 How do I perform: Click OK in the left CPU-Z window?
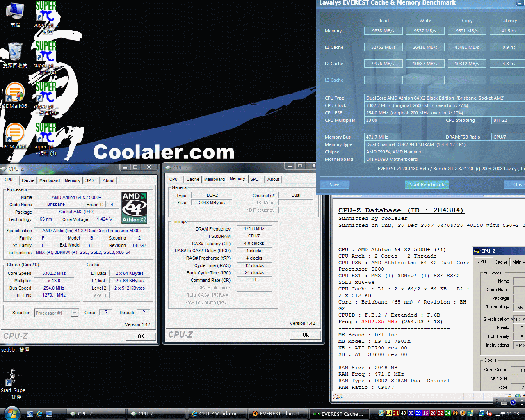[x=141, y=336]
